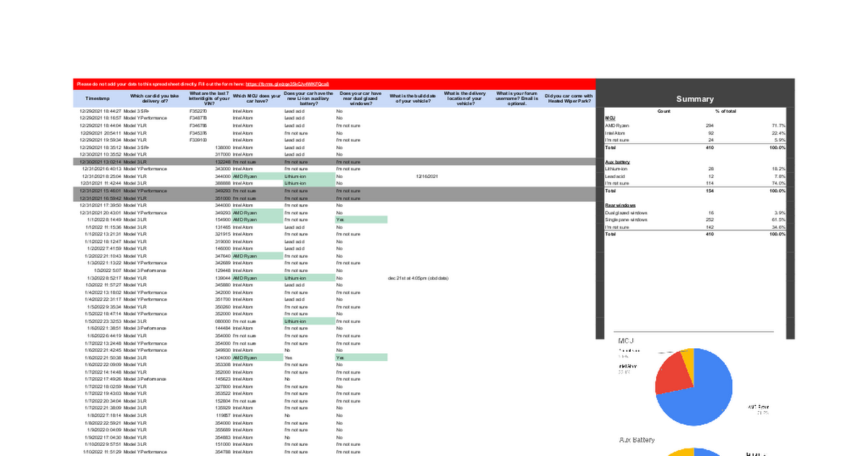The height and width of the screenshot is (456, 868).
Task: Select VIN cell 138000
Action: point(222,147)
